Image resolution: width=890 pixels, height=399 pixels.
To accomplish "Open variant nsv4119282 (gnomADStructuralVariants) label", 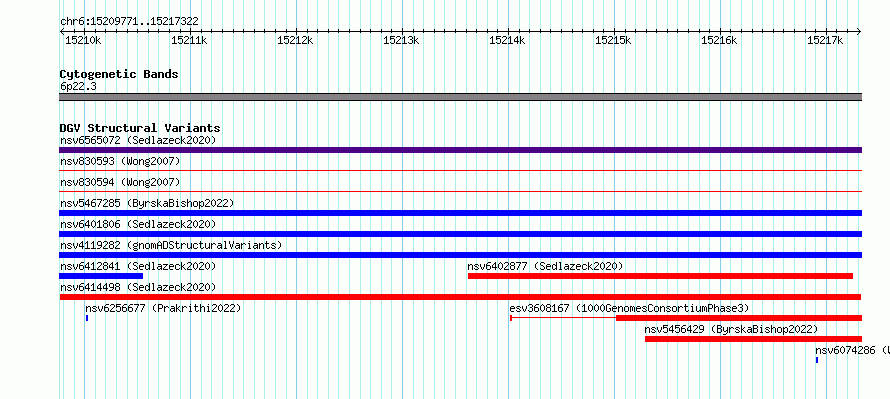I will click(171, 245).
